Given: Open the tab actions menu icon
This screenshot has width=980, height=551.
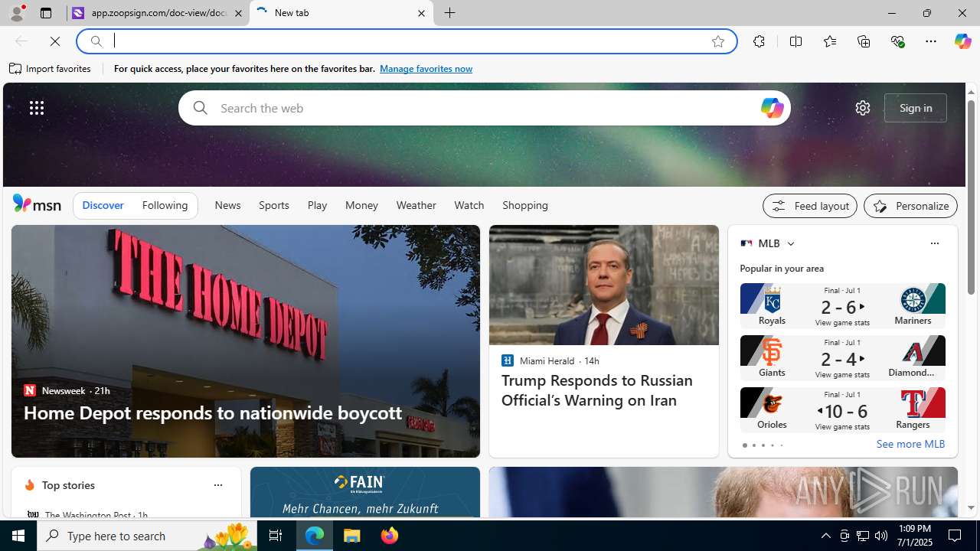Looking at the screenshot, I should (x=46, y=13).
